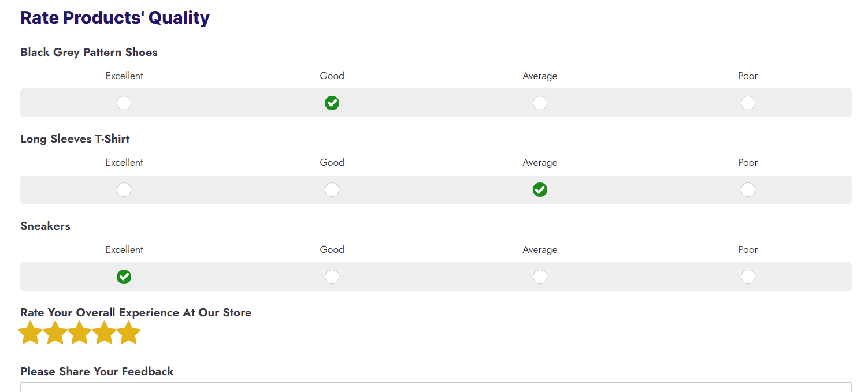Rate Long Sleeves T-Shirt as Good

pyautogui.click(x=332, y=189)
